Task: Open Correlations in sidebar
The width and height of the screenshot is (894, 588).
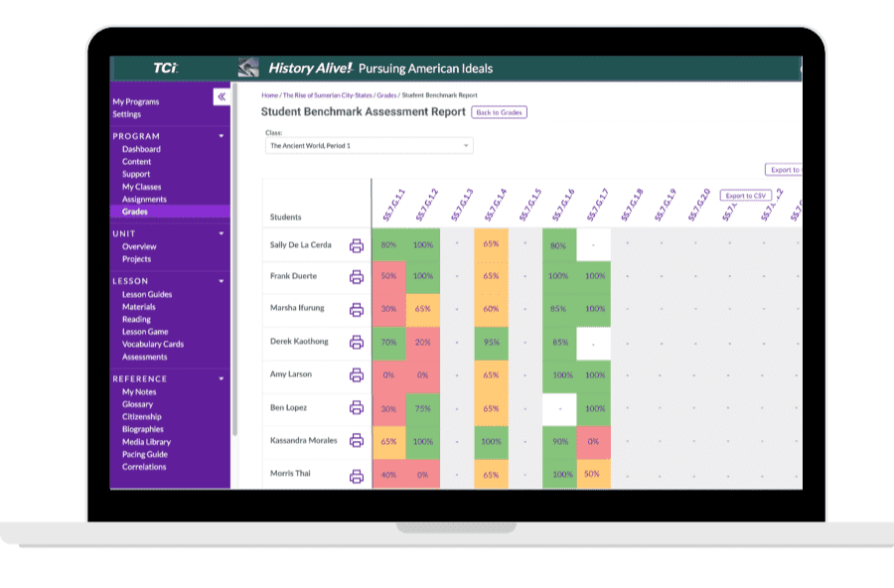Action: [x=144, y=467]
